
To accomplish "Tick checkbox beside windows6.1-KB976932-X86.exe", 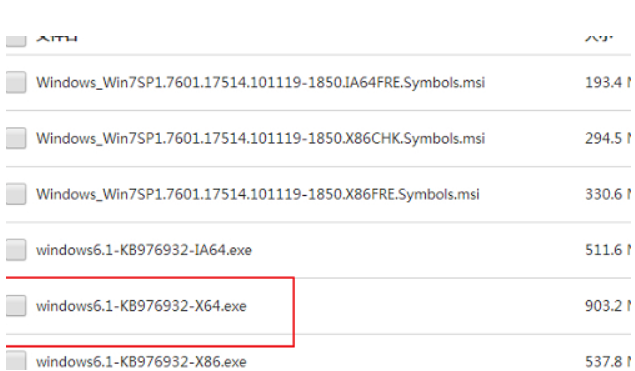I will (16, 360).
